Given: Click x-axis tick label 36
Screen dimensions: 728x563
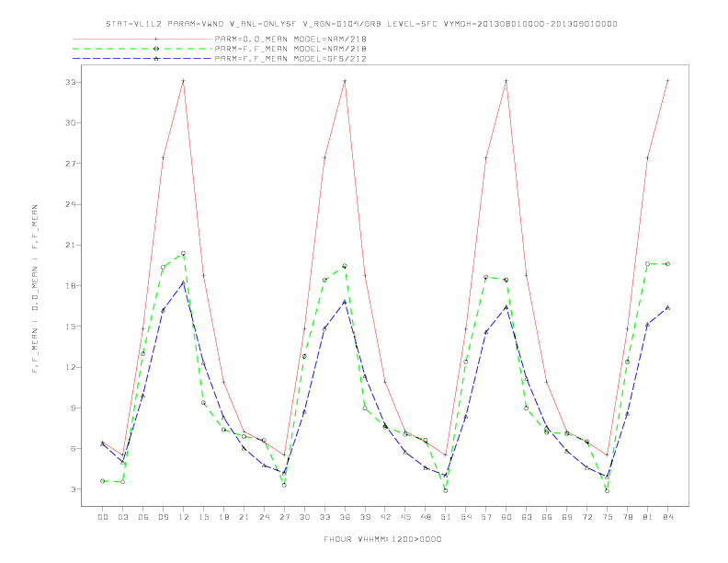Looking at the screenshot, I should (x=345, y=517).
